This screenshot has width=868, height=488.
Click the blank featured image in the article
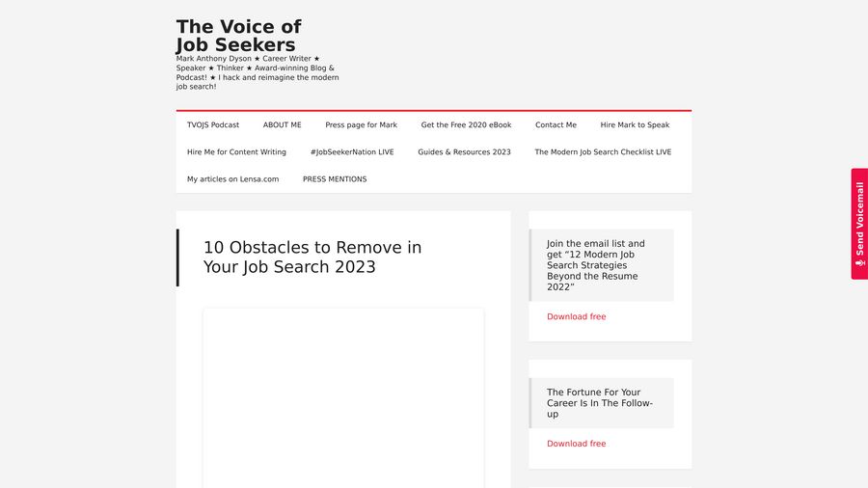click(x=343, y=395)
